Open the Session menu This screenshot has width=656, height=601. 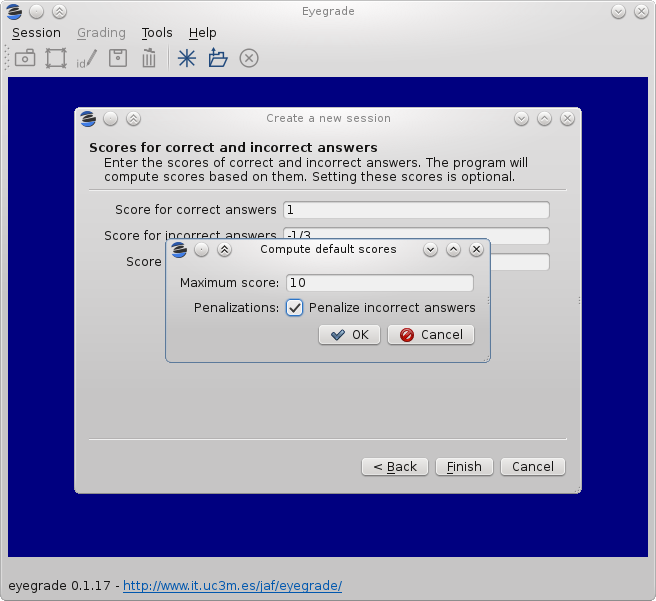click(x=36, y=33)
